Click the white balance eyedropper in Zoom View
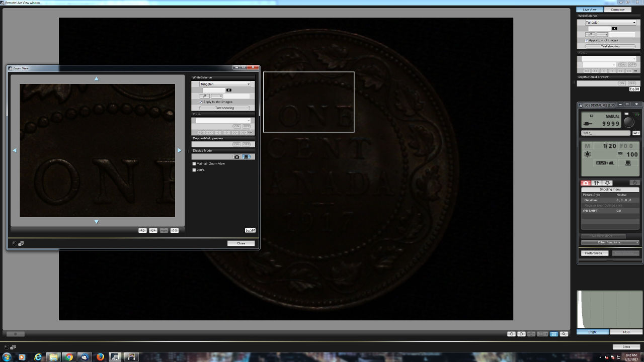The width and height of the screenshot is (644, 362). [x=204, y=96]
